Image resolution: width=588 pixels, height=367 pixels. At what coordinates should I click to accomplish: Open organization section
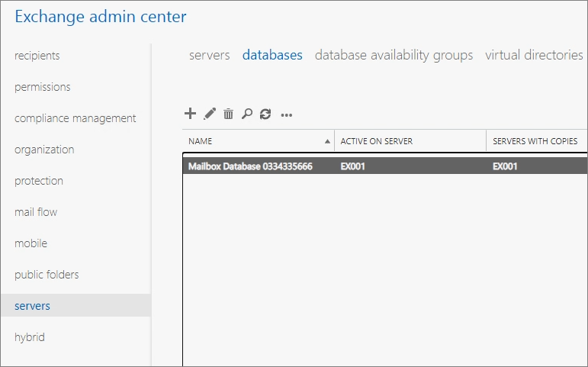tap(44, 150)
